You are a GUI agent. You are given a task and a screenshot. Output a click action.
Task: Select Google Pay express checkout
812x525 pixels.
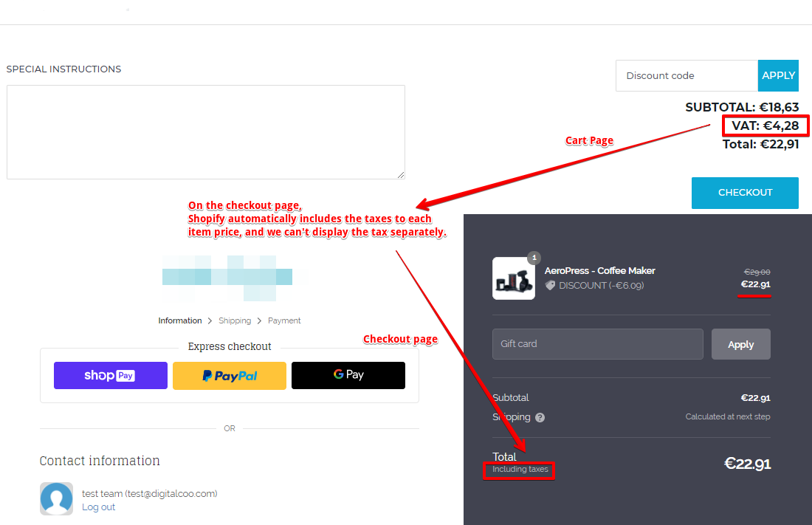coord(348,375)
